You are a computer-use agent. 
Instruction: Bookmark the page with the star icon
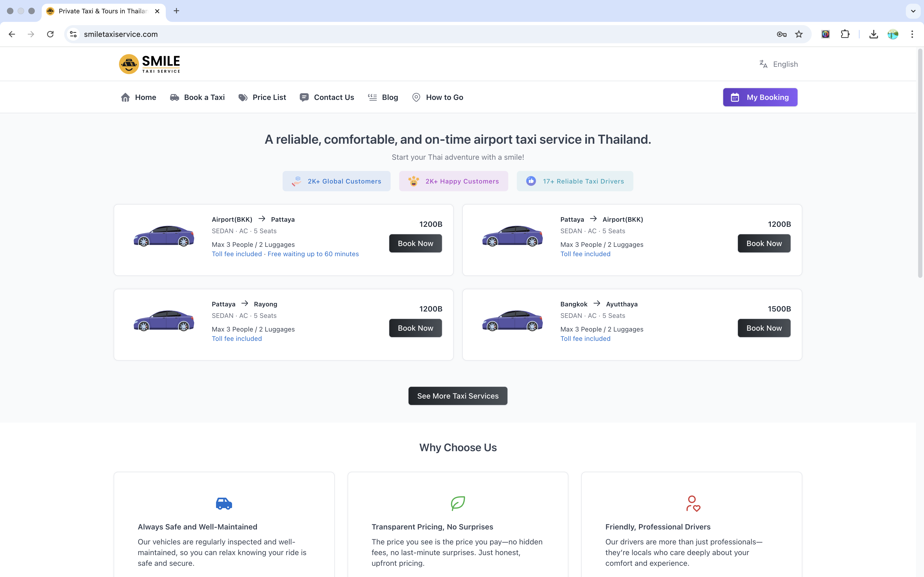799,34
